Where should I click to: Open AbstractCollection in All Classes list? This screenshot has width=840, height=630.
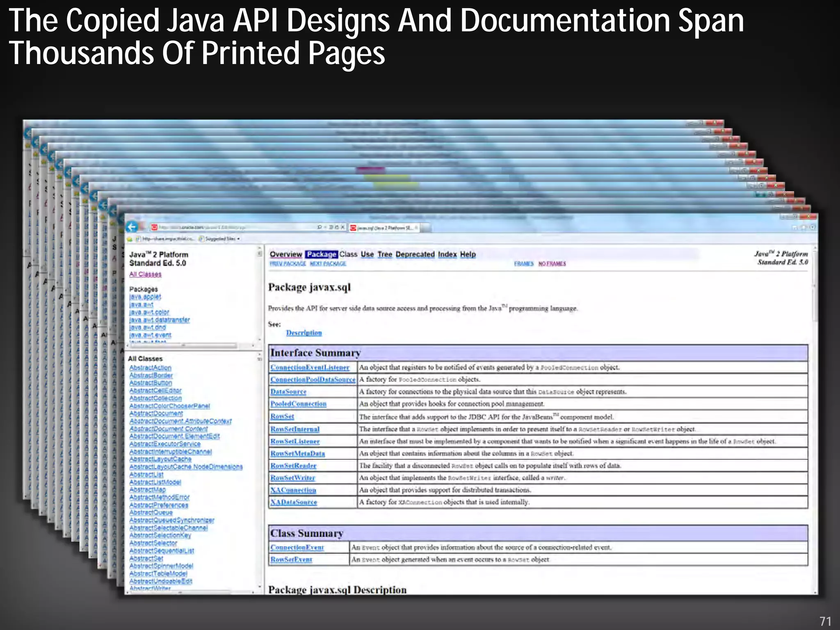pos(155,398)
